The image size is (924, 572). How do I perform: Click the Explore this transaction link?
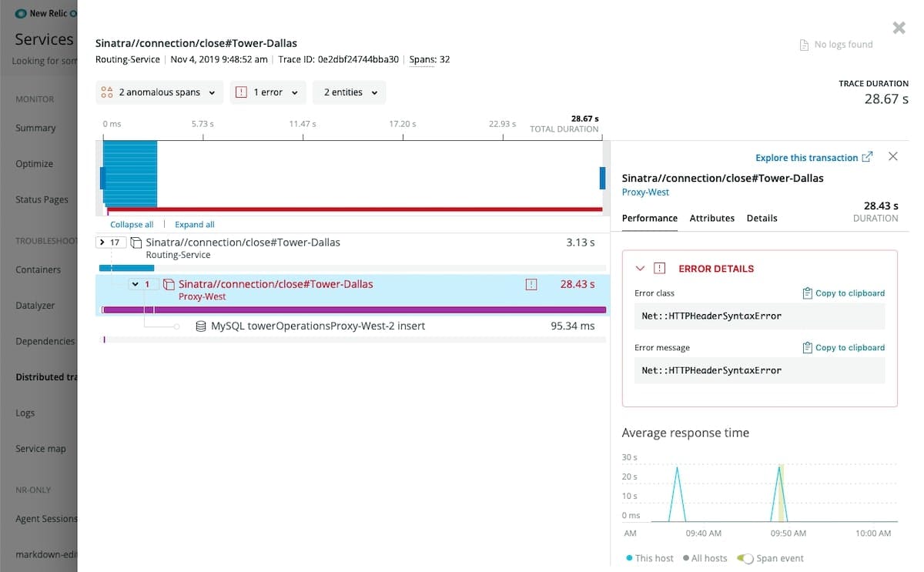806,158
